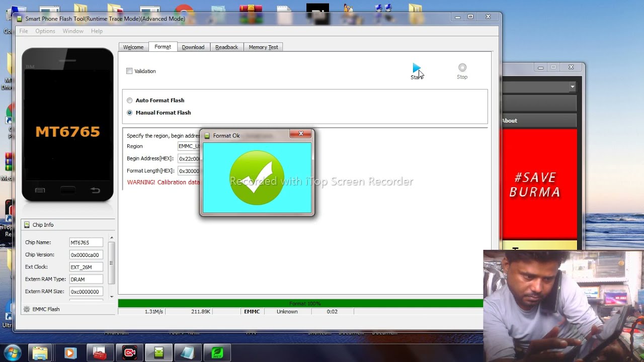Open the File menu
The width and height of the screenshot is (644, 362).
pyautogui.click(x=24, y=31)
